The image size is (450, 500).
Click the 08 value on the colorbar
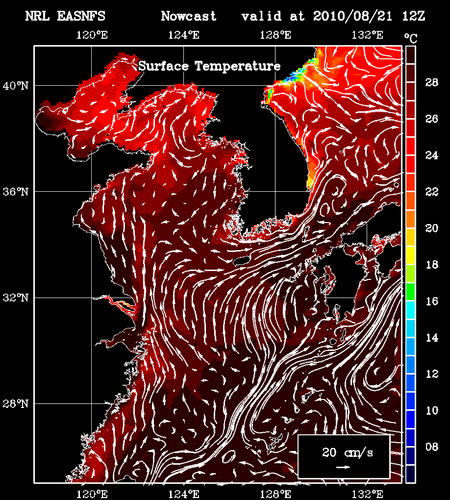pos(432,447)
